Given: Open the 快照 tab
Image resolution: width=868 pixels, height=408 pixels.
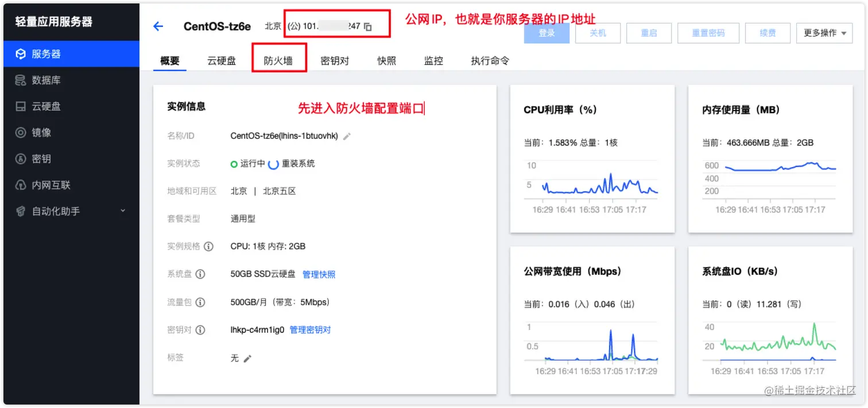Looking at the screenshot, I should 386,61.
